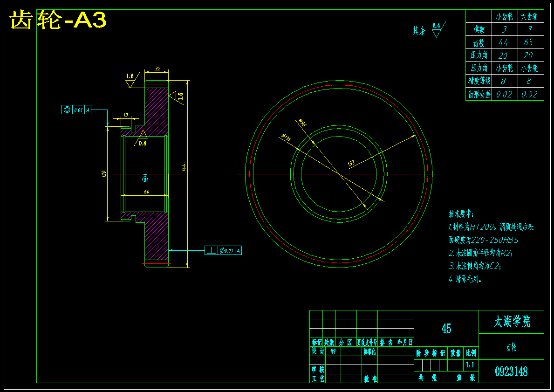Click the 齿数 value 44 cell

click(504, 42)
